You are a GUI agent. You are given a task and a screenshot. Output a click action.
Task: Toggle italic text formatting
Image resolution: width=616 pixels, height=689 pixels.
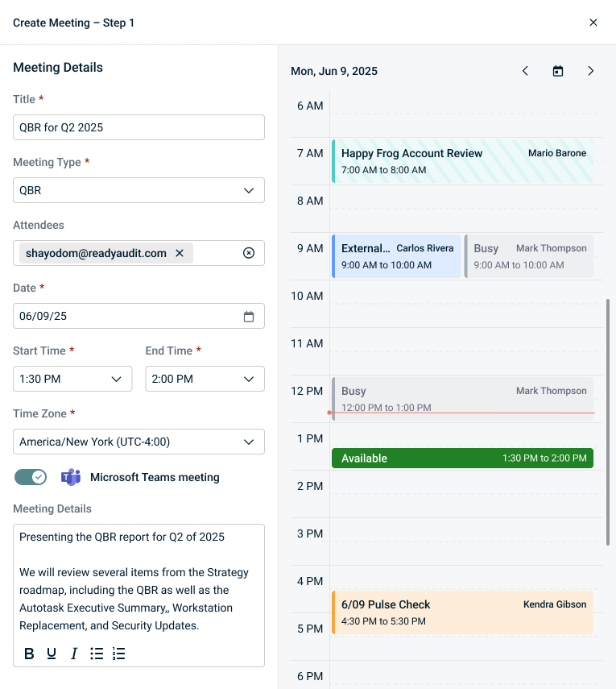point(74,654)
